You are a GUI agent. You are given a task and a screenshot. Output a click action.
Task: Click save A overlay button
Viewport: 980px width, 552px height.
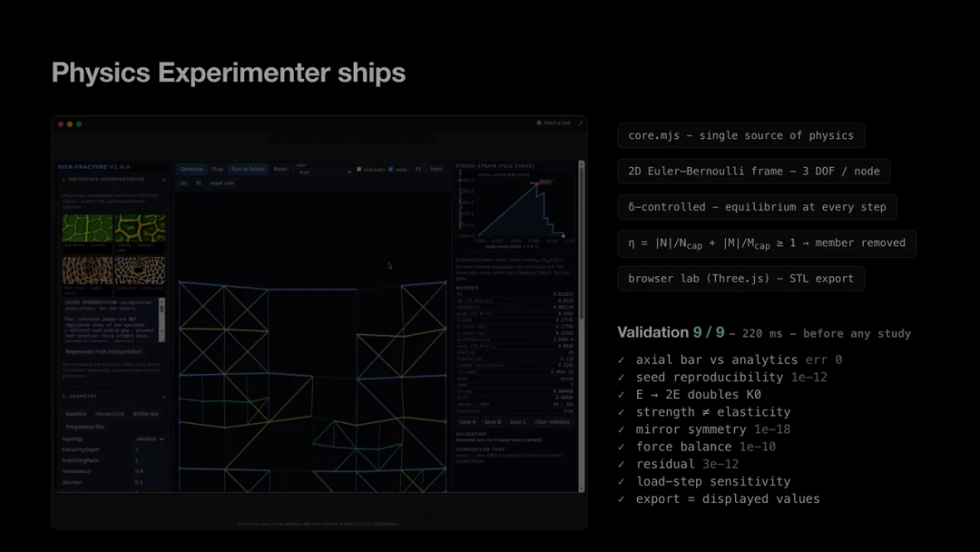point(467,422)
